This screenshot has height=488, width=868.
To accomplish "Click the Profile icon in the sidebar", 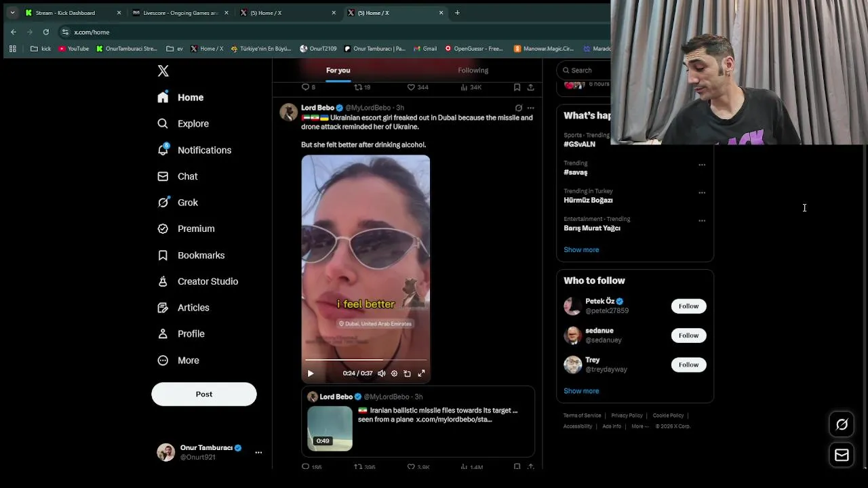I will click(x=163, y=334).
